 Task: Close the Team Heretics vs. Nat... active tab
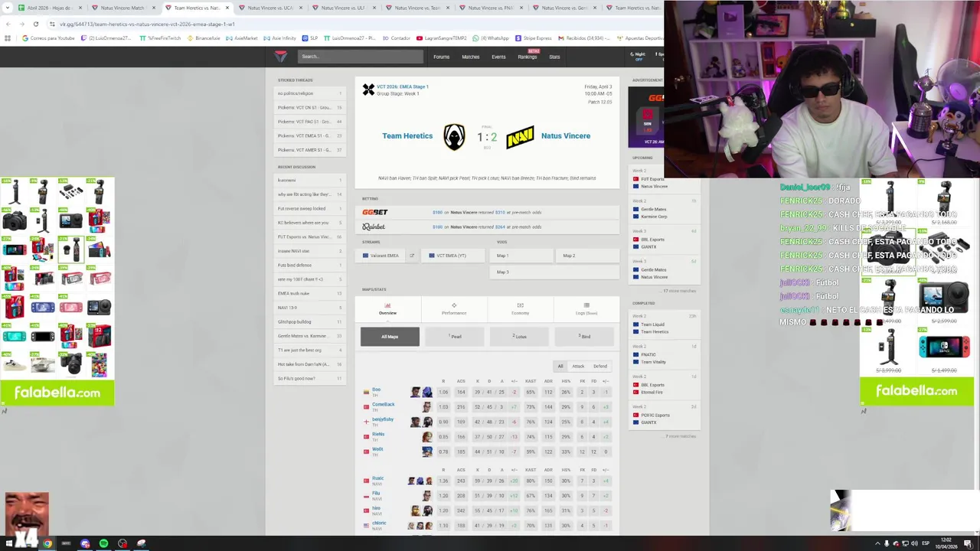click(x=227, y=8)
